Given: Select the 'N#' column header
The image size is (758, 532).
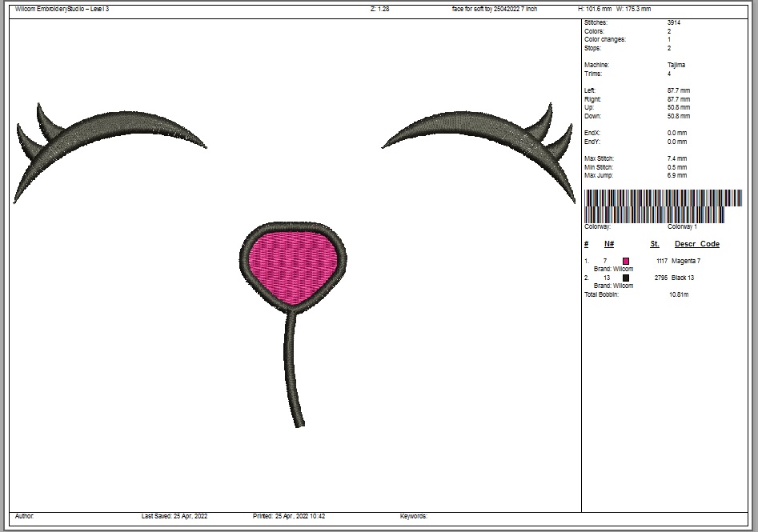Looking at the screenshot, I should pos(609,244).
